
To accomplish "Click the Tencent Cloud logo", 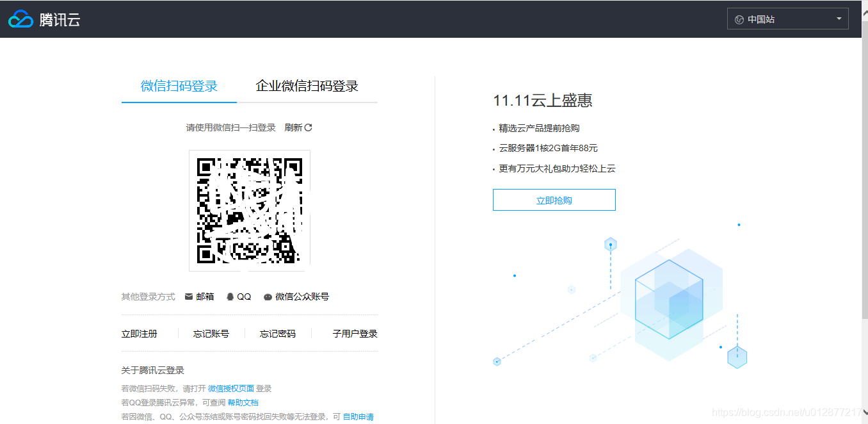I will (x=44, y=19).
